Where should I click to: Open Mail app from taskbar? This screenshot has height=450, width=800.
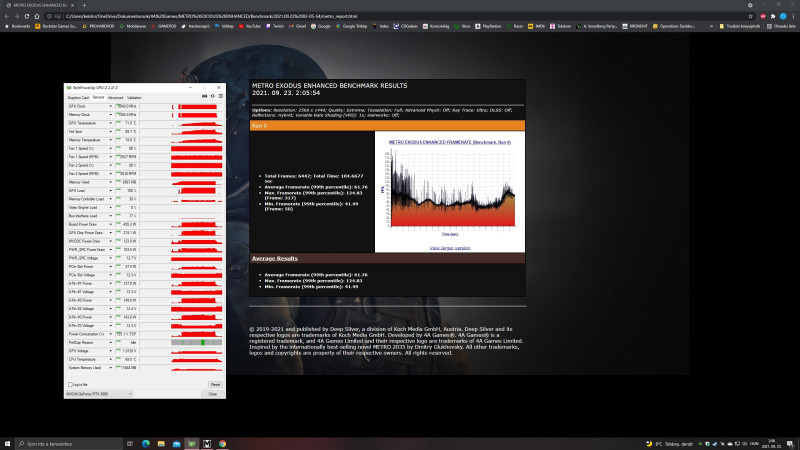177,444
